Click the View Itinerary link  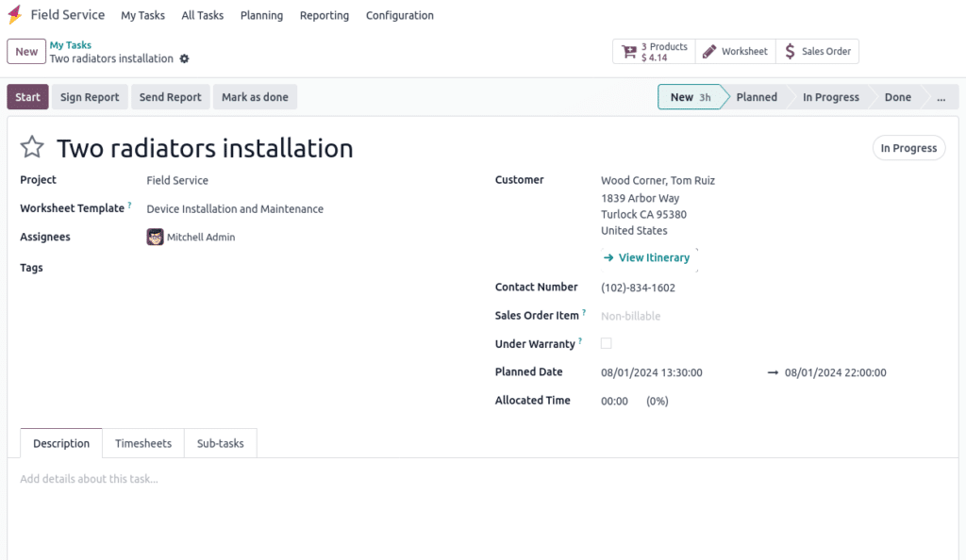click(647, 258)
